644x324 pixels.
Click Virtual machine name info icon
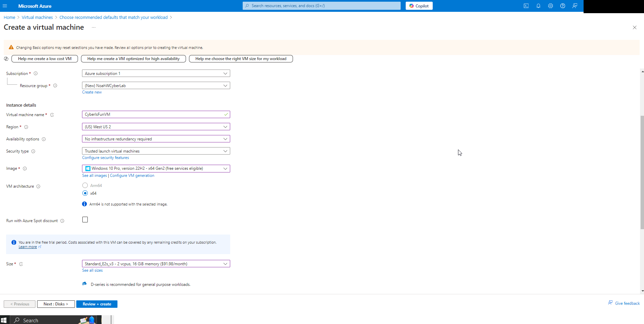52,115
